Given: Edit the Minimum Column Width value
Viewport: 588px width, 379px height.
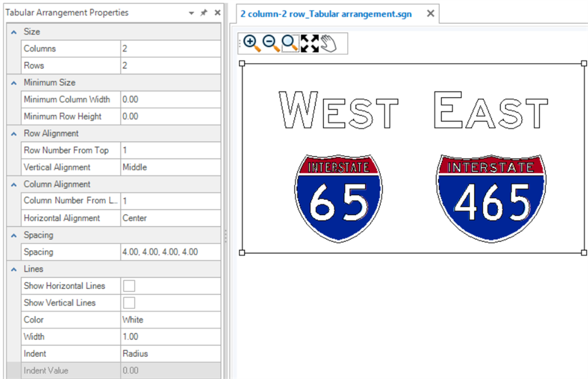Looking at the screenshot, I should pos(171,100).
